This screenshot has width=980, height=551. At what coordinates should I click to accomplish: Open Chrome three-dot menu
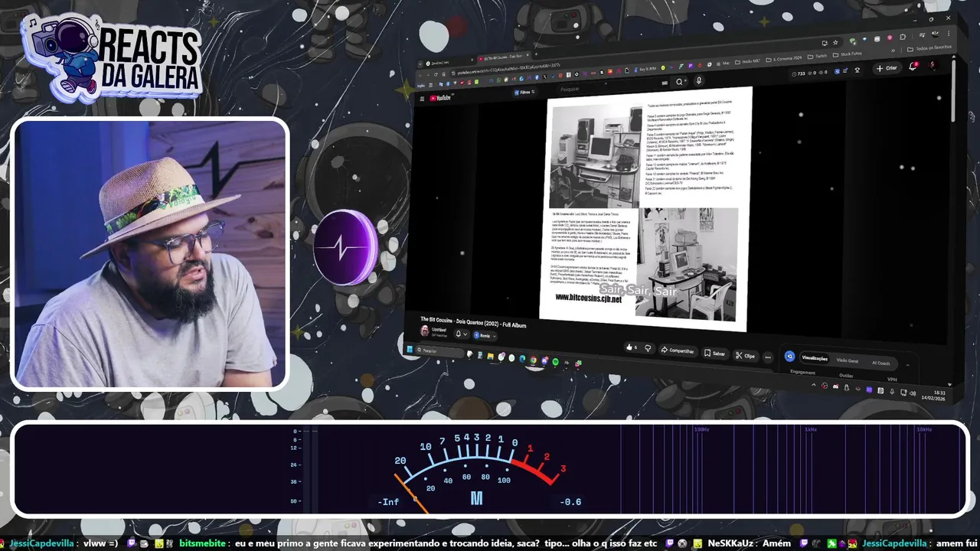pyautogui.click(x=949, y=33)
